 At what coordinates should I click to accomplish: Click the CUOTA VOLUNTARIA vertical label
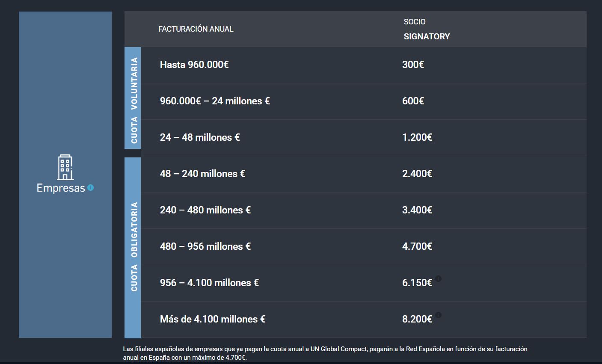(x=134, y=101)
